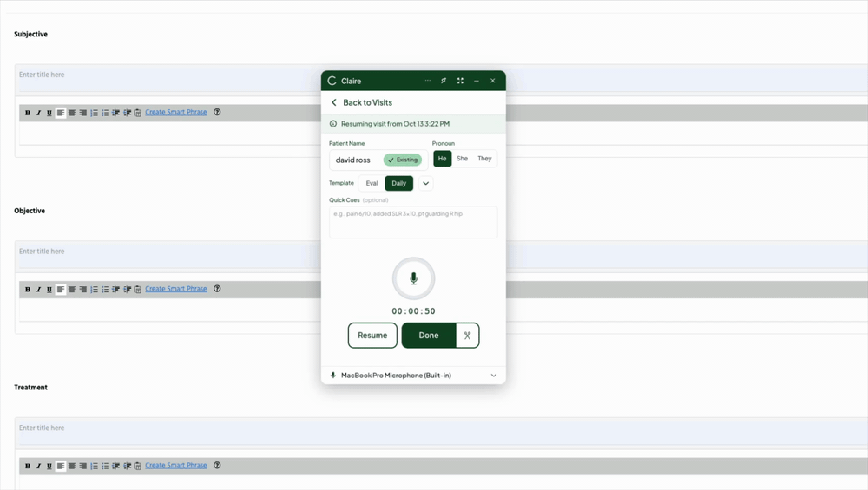Open Claire more options ellipsis menu
This screenshot has width=868, height=490.
427,81
